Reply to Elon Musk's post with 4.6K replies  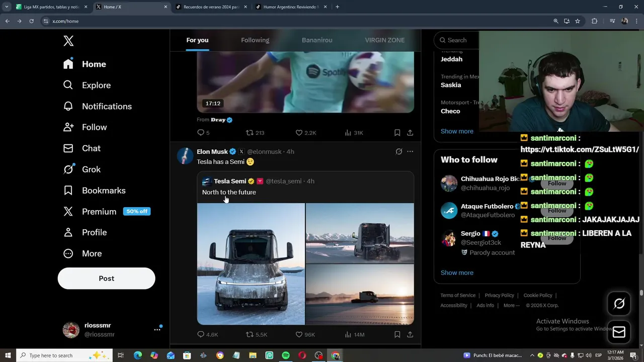coord(207,334)
